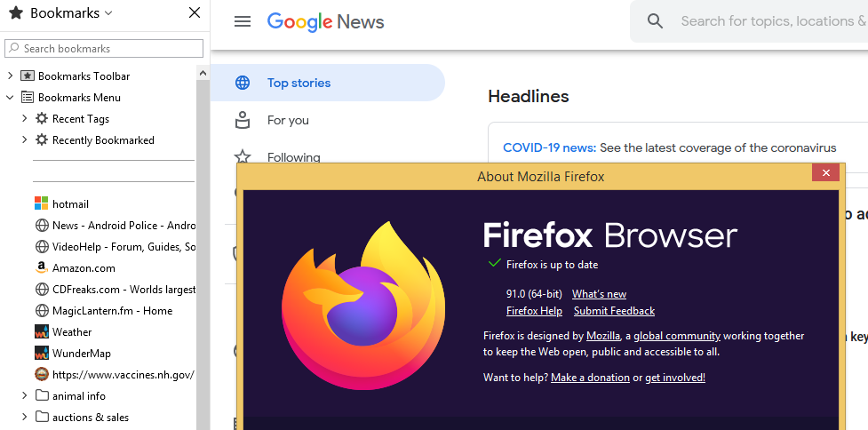The width and height of the screenshot is (868, 430).
Task: Open the Amazon.com bookmark
Action: click(84, 268)
